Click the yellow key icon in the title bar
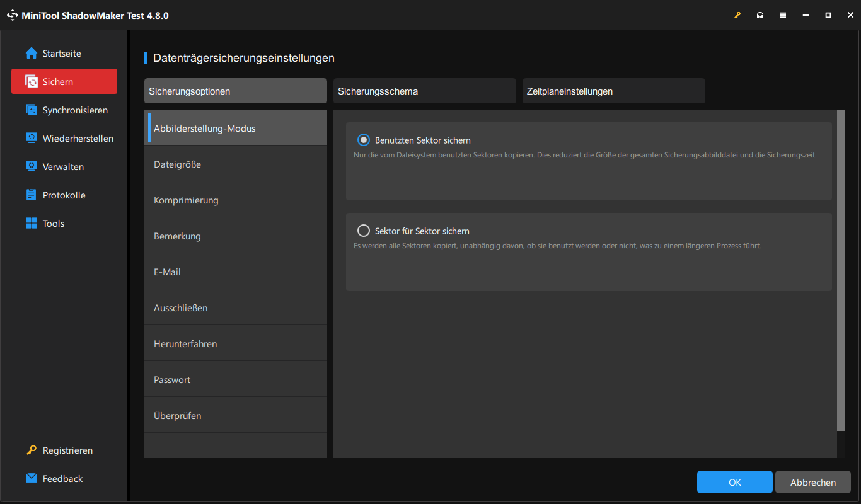The width and height of the screenshot is (861, 504). [x=737, y=14]
